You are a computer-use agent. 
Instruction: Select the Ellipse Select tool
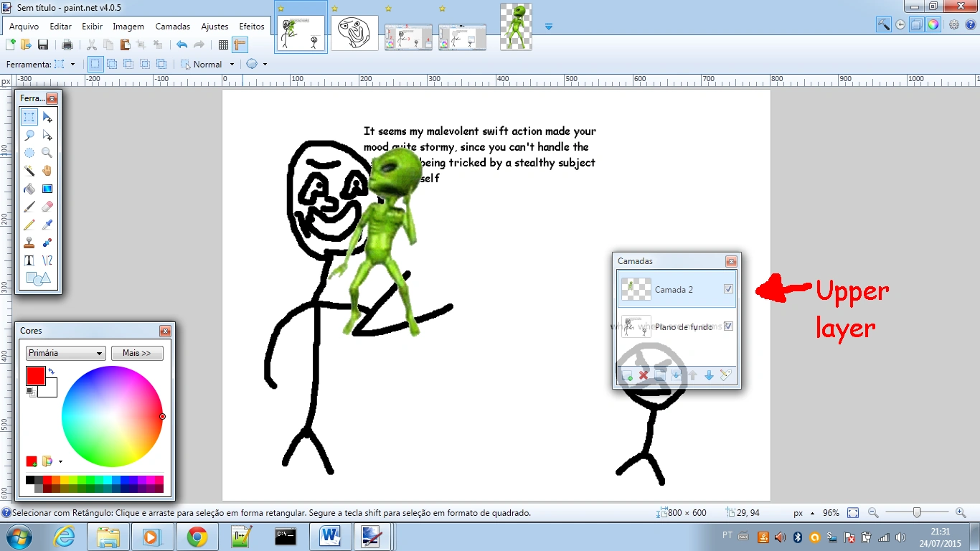tap(29, 153)
